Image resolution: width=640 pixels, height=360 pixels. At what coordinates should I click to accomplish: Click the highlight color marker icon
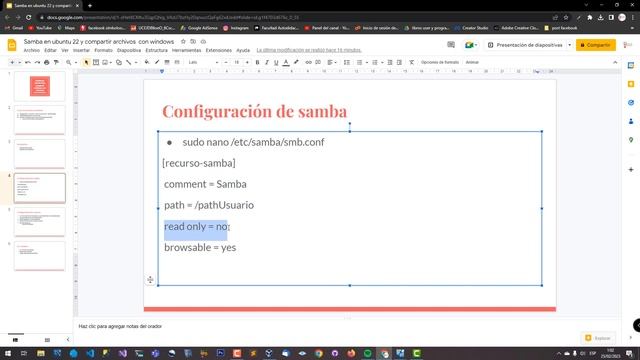click(296, 62)
